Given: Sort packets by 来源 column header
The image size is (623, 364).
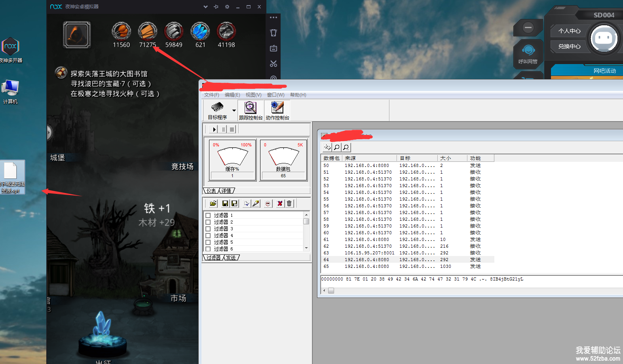Looking at the screenshot, I should pos(369,158).
